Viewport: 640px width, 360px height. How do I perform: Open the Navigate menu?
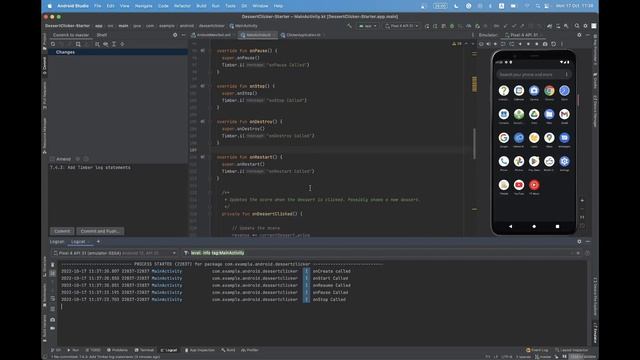143,6
